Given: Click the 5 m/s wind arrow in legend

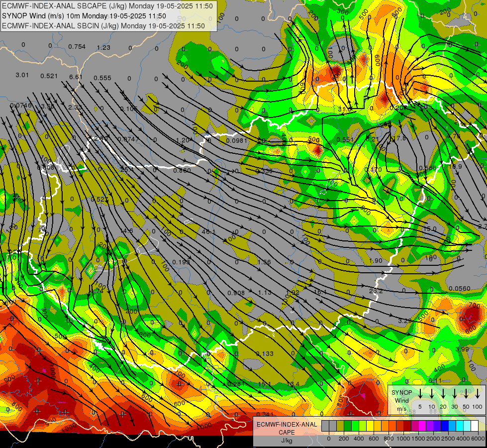Looking at the screenshot, I should [x=420, y=394].
